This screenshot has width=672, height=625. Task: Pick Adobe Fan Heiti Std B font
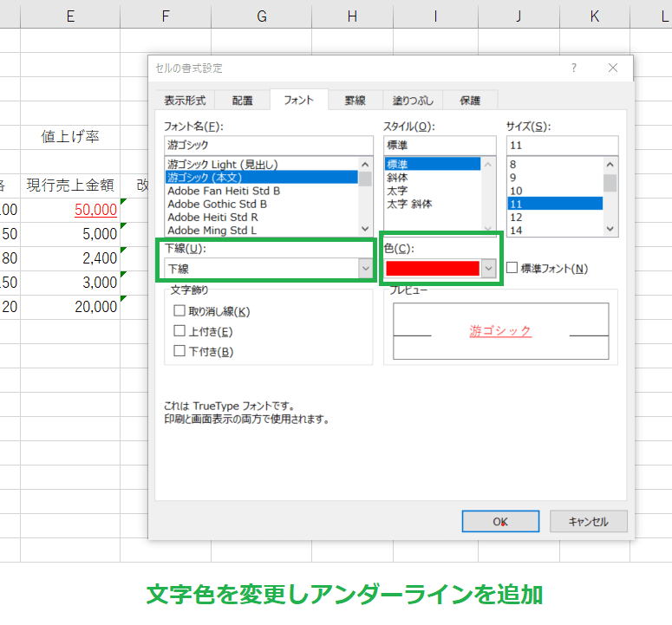click(261, 191)
